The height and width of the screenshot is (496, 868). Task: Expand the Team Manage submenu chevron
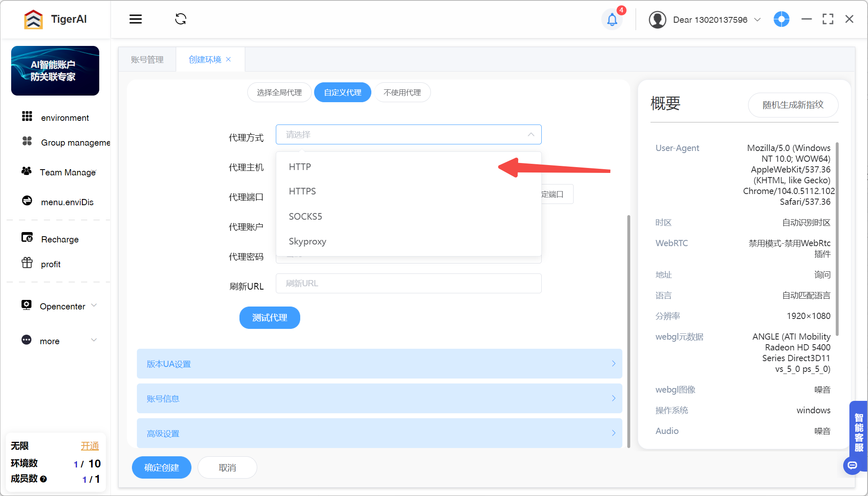(95, 171)
